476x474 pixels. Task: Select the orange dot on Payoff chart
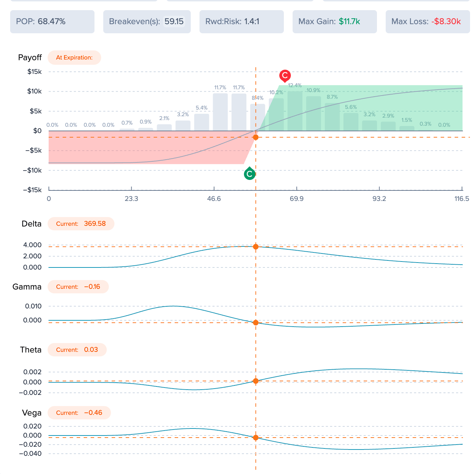click(x=256, y=137)
